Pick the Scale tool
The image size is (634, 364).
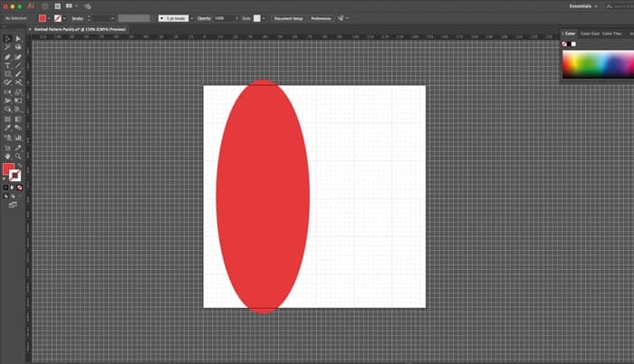(x=18, y=92)
